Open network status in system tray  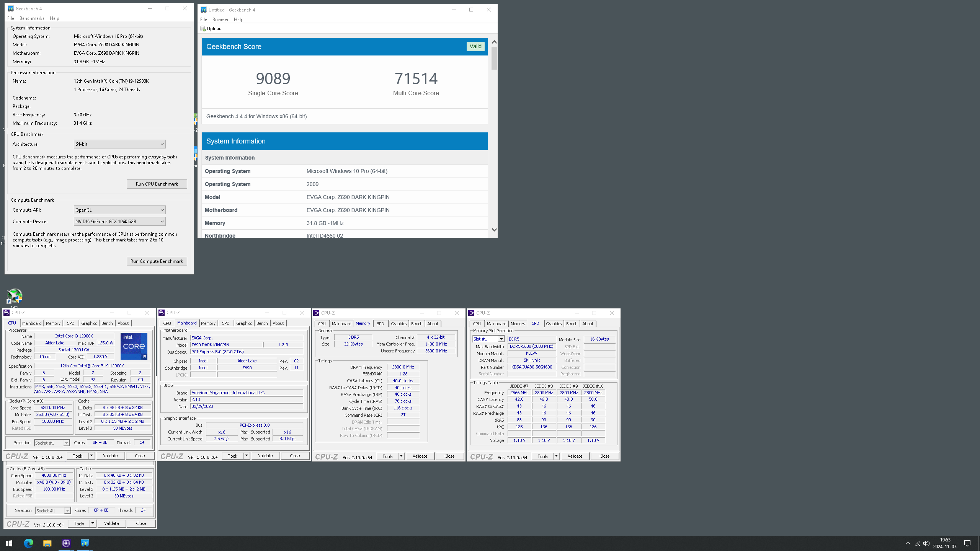point(918,543)
